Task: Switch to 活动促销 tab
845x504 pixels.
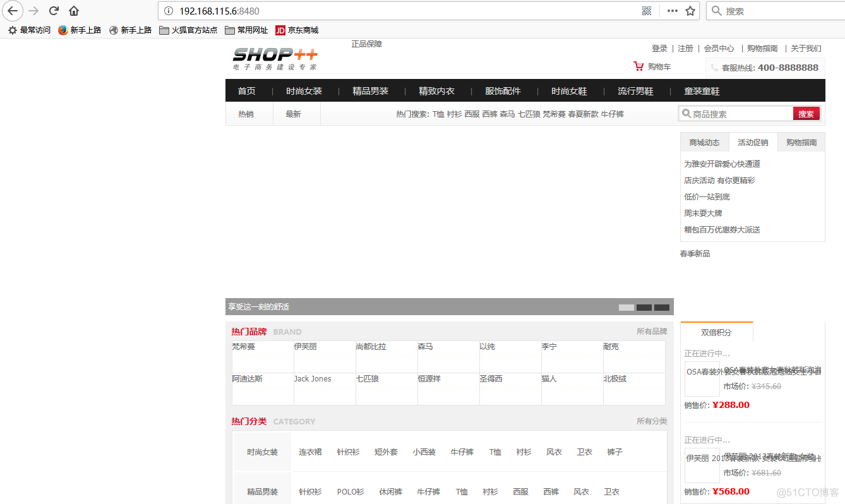Action: click(x=753, y=142)
